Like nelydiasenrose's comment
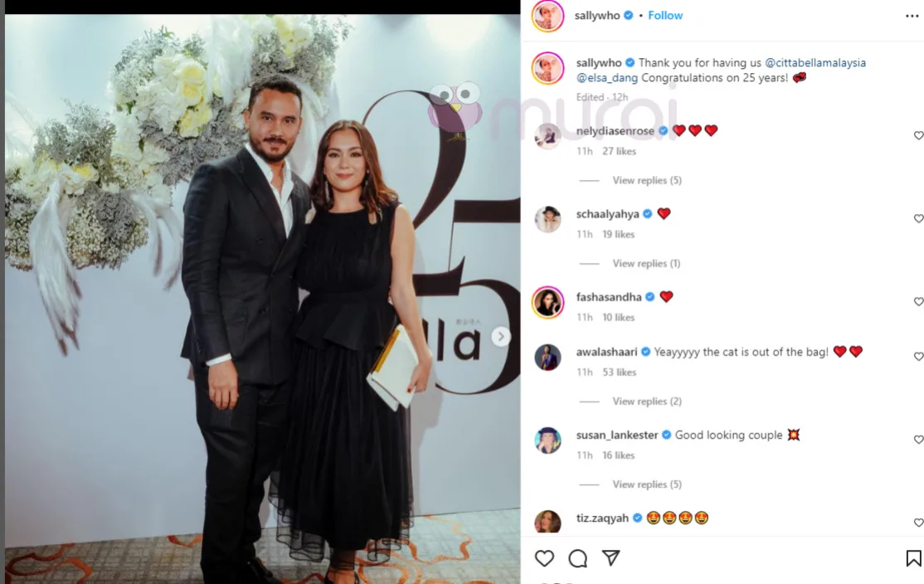 click(x=917, y=135)
